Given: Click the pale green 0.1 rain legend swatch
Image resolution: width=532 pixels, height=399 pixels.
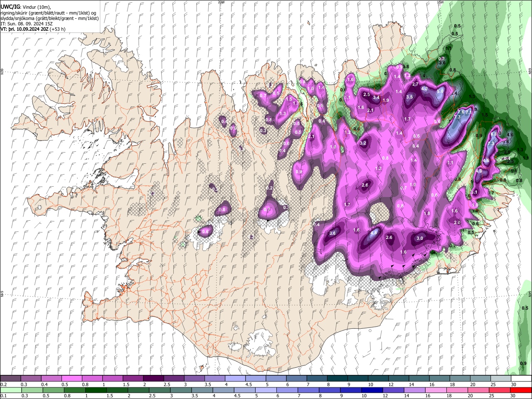Looking at the screenshot, I should point(11,390).
